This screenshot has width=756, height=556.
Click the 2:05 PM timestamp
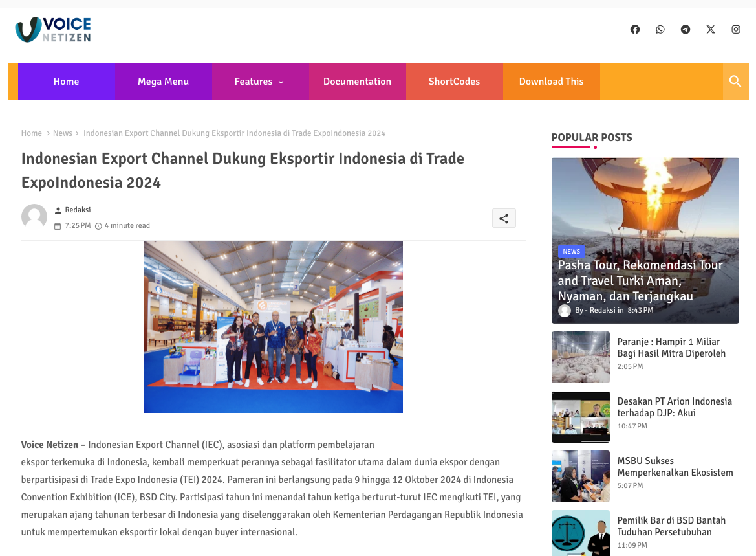[630, 367]
